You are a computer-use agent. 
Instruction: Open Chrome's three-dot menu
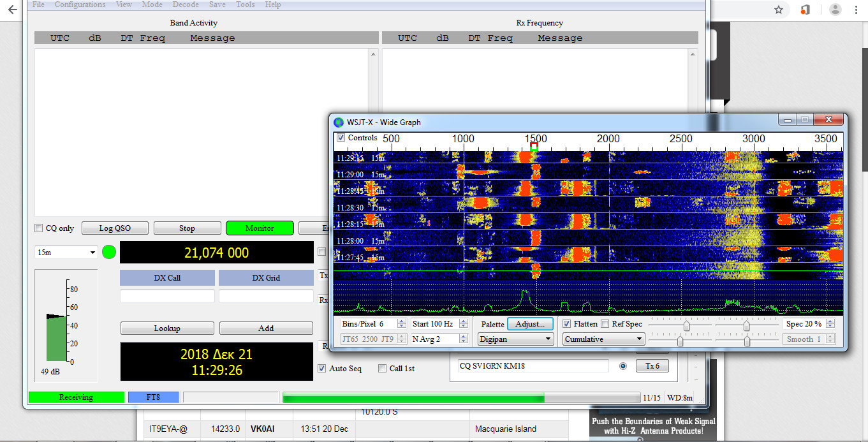(857, 10)
